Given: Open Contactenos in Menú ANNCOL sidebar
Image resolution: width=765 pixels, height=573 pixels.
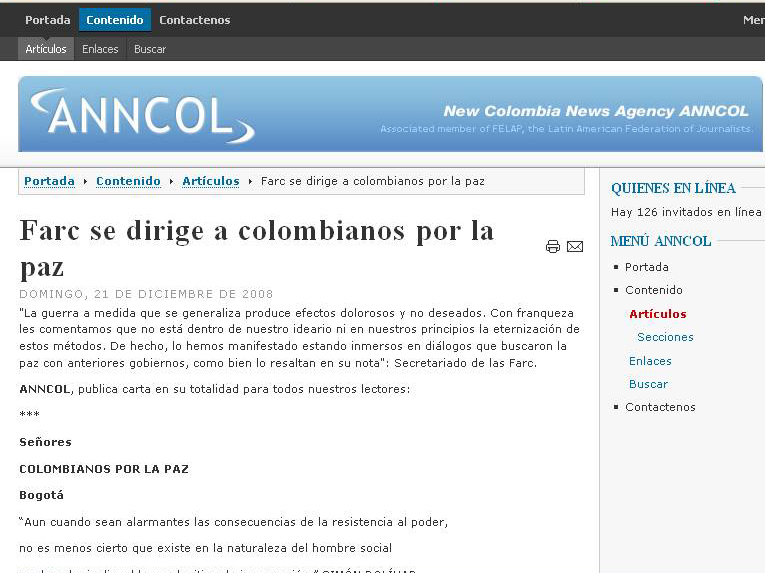Looking at the screenshot, I should (x=660, y=407).
